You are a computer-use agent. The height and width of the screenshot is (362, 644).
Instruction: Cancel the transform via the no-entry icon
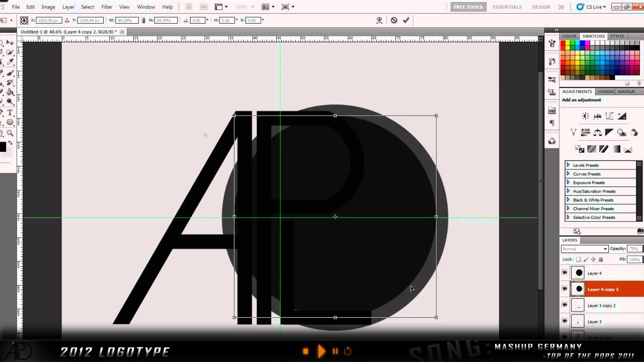[394, 20]
